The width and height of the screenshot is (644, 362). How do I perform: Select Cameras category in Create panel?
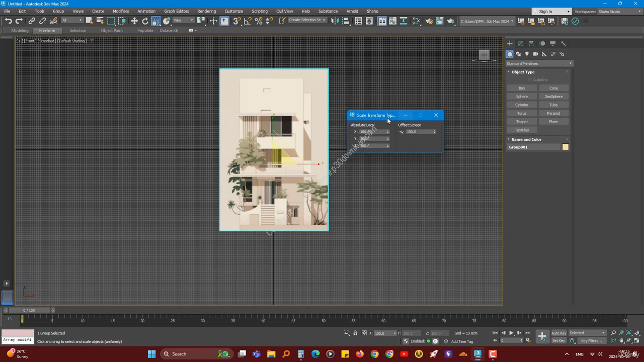[x=536, y=54]
